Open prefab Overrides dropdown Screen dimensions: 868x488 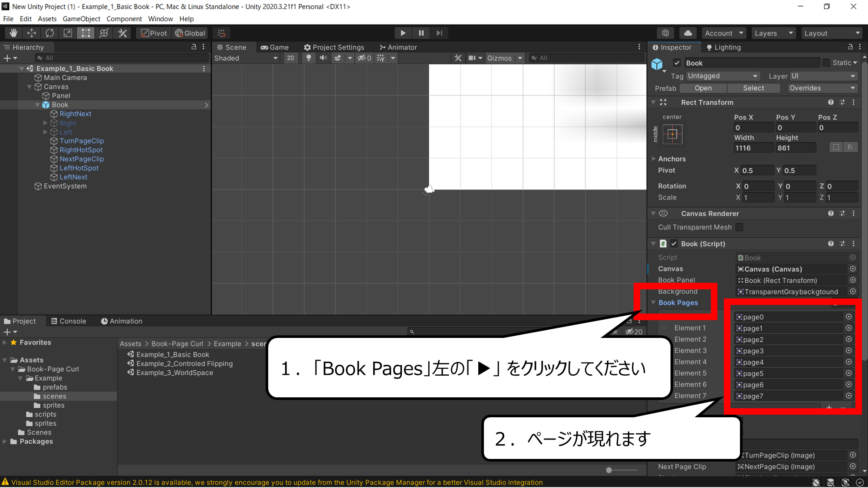(x=822, y=88)
